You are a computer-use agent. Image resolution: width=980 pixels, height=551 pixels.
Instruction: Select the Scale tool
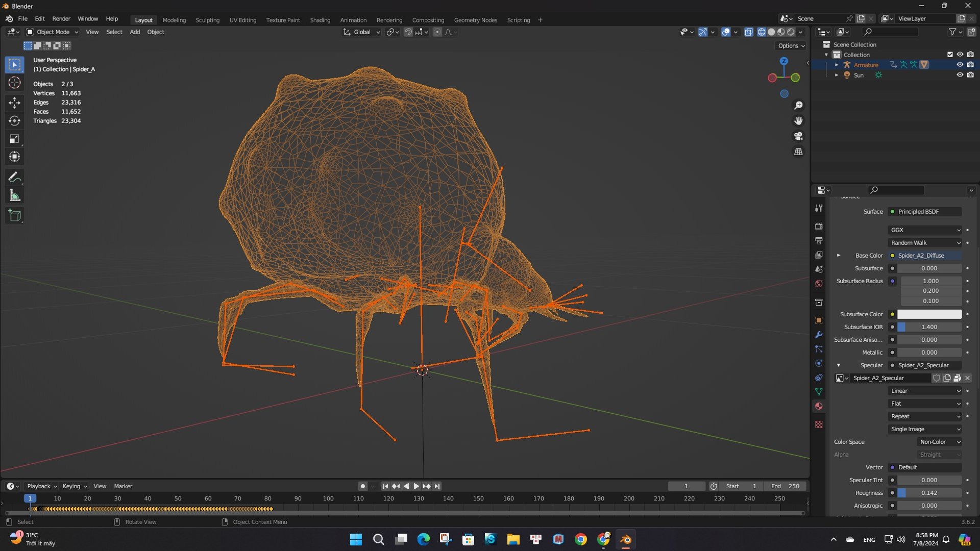tap(14, 139)
